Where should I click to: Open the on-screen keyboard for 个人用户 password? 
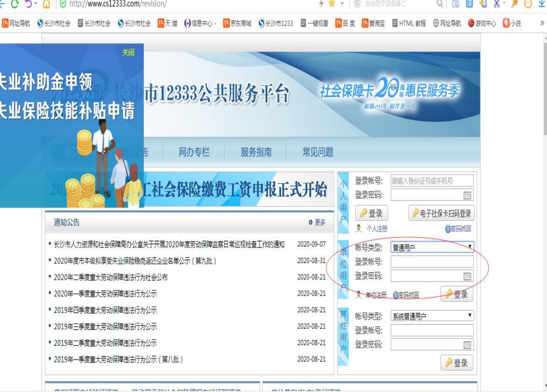coord(467,195)
